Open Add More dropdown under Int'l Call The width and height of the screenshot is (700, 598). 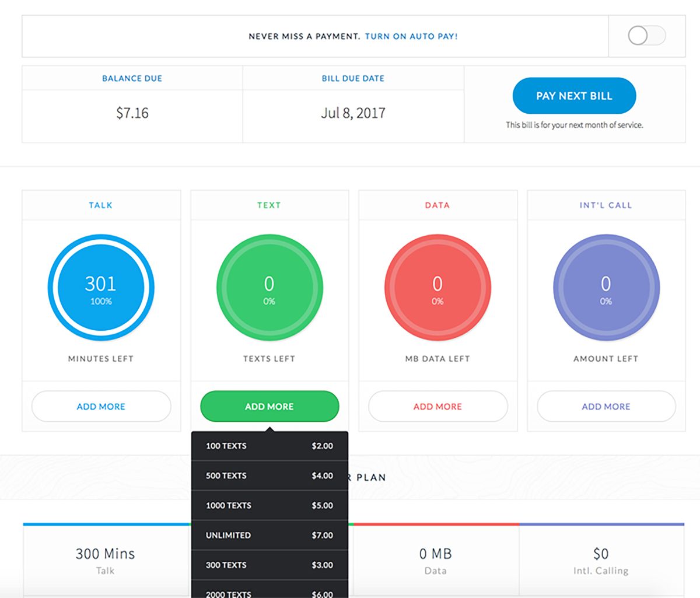[x=606, y=407]
